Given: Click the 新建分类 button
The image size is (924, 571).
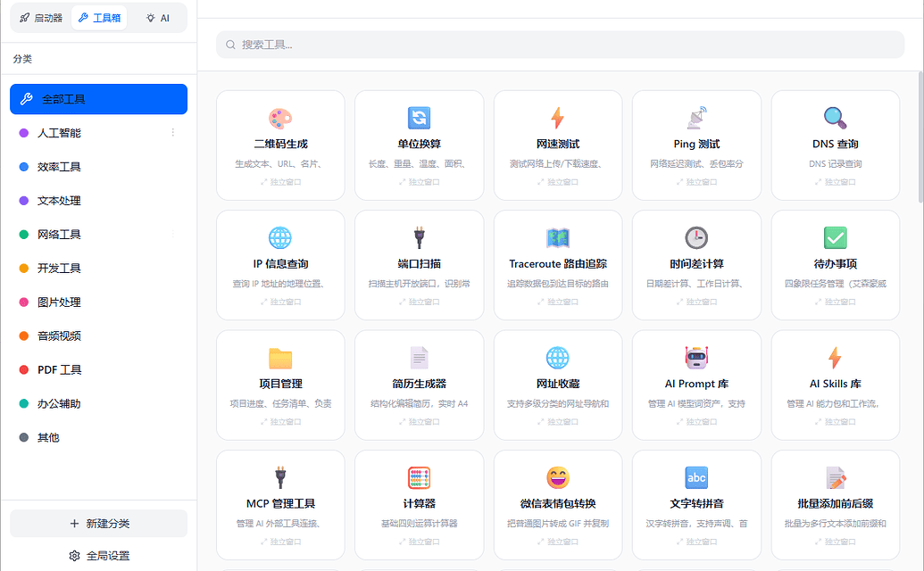Looking at the screenshot, I should coord(98,524).
